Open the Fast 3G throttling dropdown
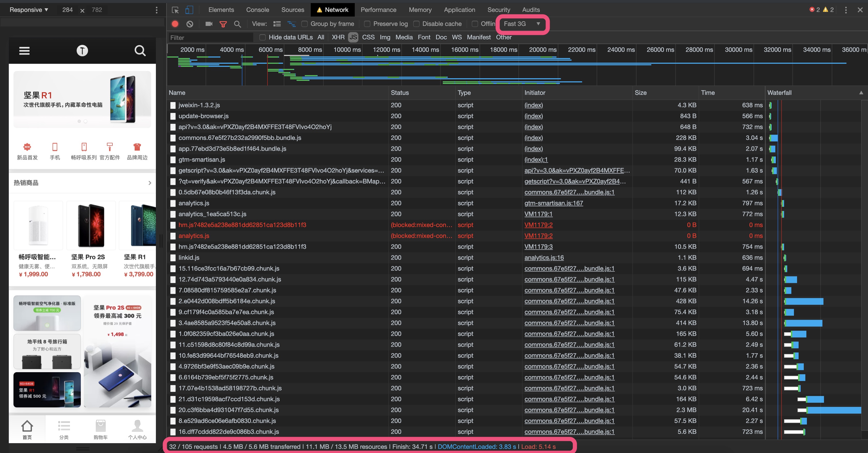The image size is (868, 453). (x=522, y=24)
